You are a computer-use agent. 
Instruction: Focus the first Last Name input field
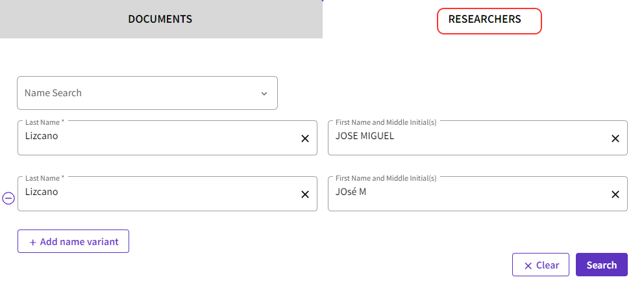[x=156, y=138]
